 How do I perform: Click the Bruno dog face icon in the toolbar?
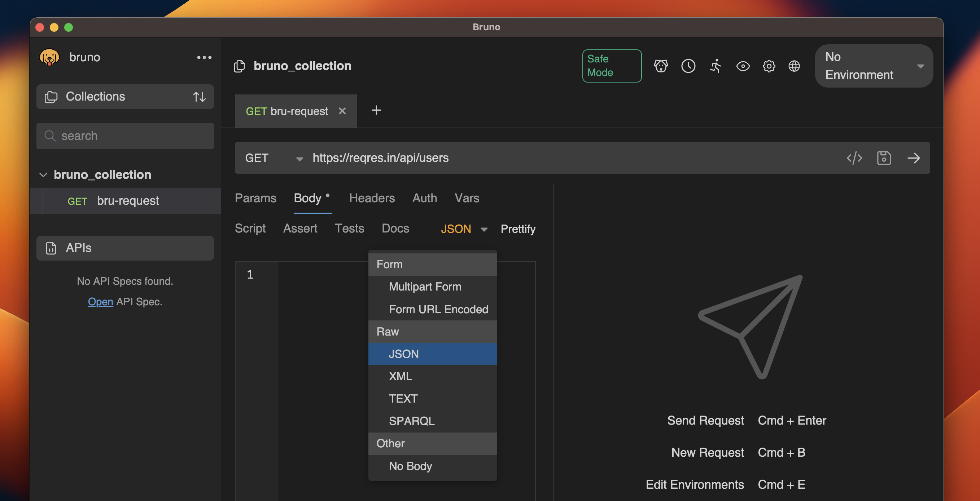click(x=661, y=66)
